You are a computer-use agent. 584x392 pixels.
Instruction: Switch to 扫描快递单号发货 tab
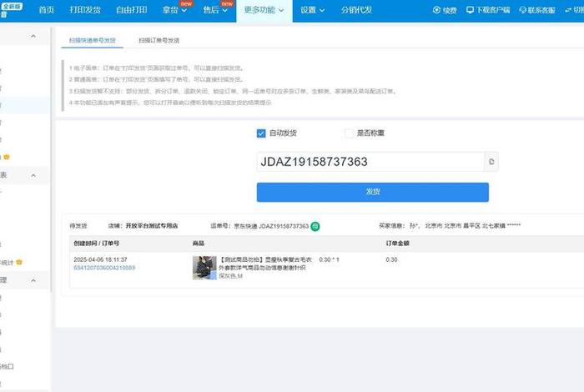tap(93, 40)
